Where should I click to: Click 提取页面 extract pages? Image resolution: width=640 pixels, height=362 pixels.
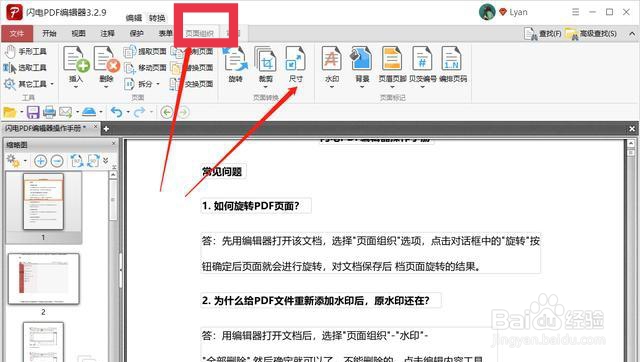[145, 51]
